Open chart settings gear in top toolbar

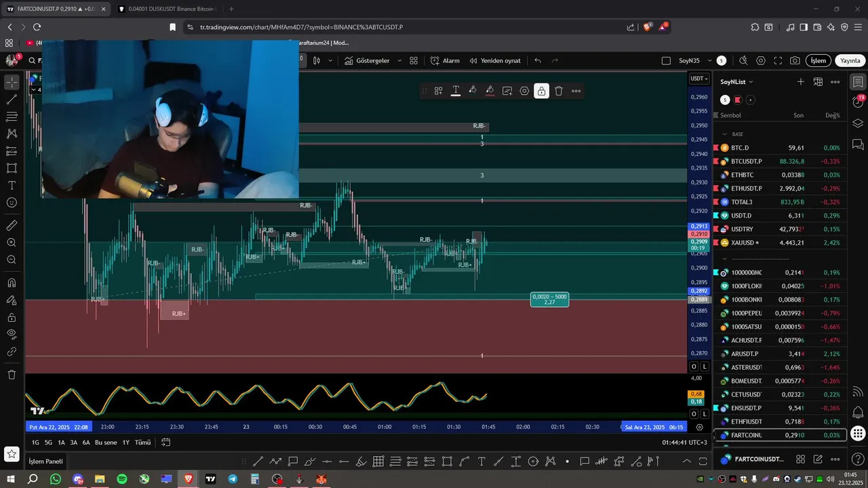pyautogui.click(x=761, y=60)
